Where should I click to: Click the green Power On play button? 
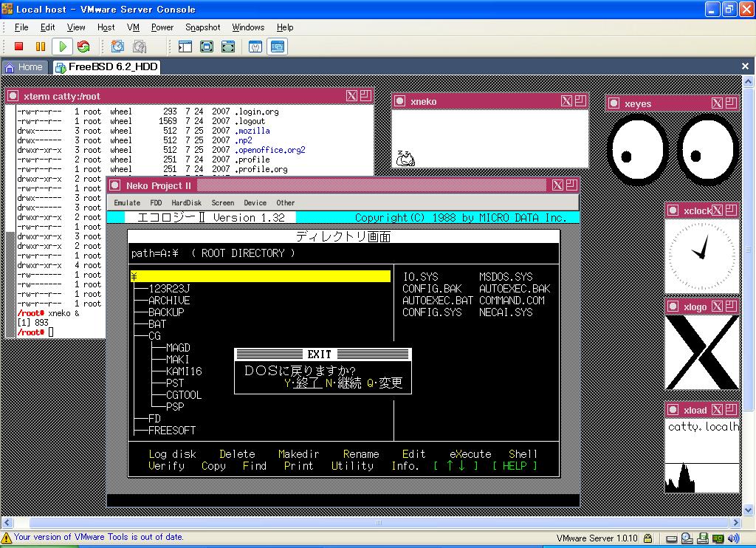point(63,47)
